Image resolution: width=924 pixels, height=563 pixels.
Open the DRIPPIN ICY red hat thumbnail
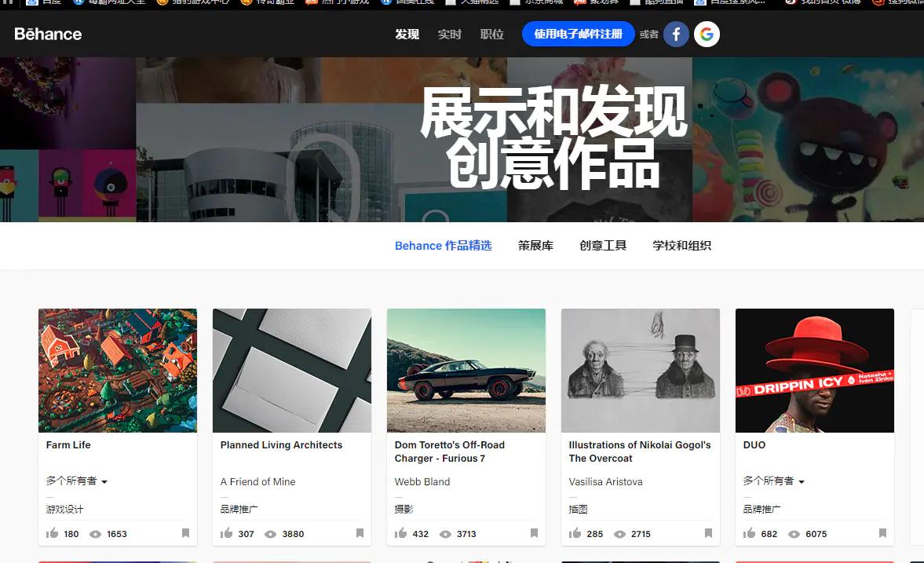pos(815,370)
